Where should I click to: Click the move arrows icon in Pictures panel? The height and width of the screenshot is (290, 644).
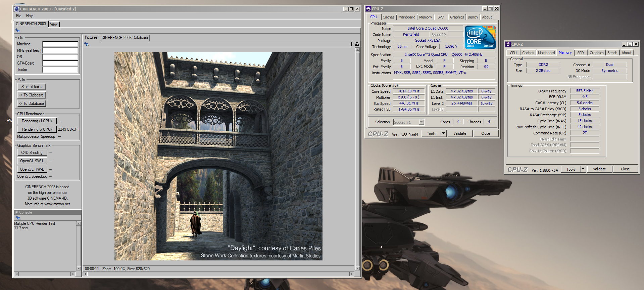(x=351, y=44)
